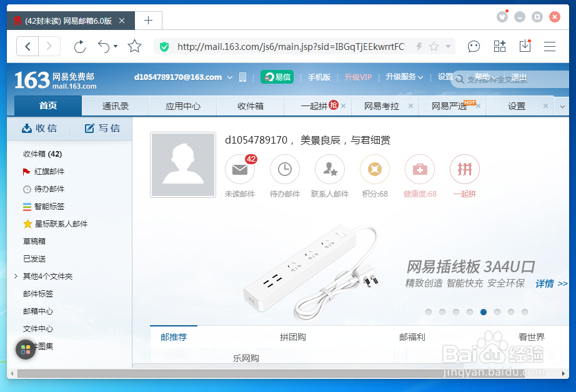Open the 网易考拉 tab
The image size is (576, 392).
point(381,106)
